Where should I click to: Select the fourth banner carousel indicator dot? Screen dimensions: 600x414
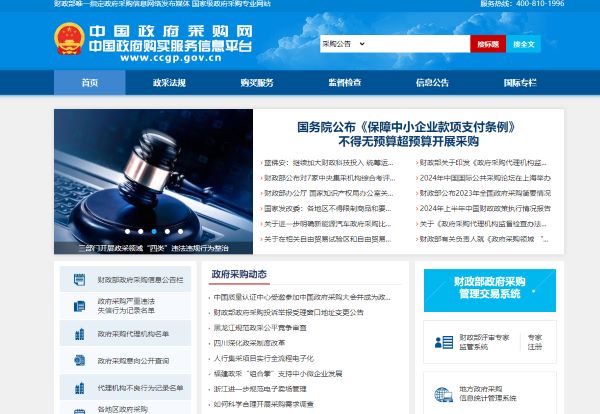pyautogui.click(x=167, y=231)
